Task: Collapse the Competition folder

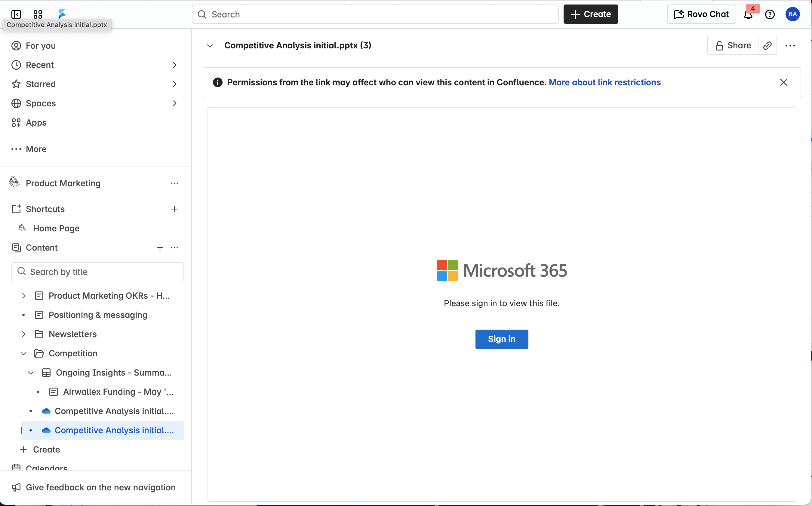Action: click(x=23, y=353)
